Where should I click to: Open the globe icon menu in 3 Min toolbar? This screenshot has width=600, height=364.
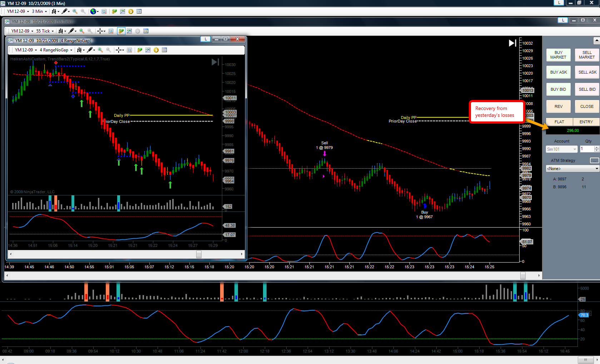tap(94, 11)
